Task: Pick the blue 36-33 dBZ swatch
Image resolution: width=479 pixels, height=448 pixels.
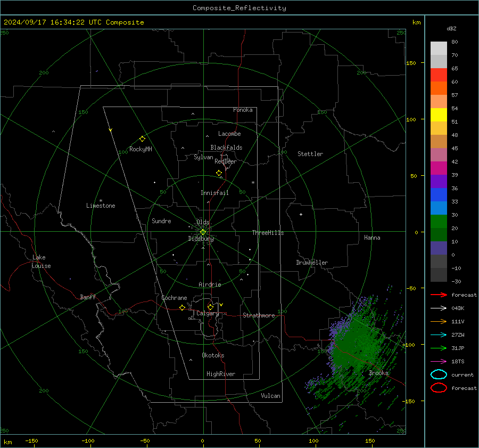Action: pos(439,194)
